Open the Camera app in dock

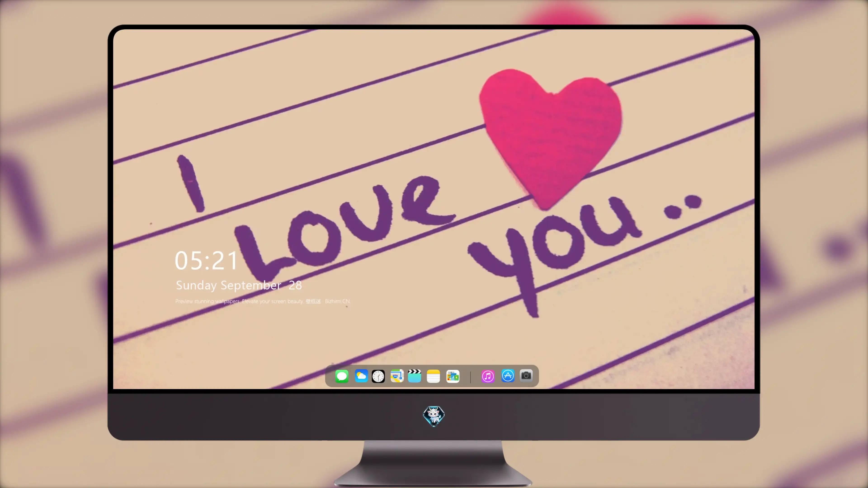[x=526, y=375]
